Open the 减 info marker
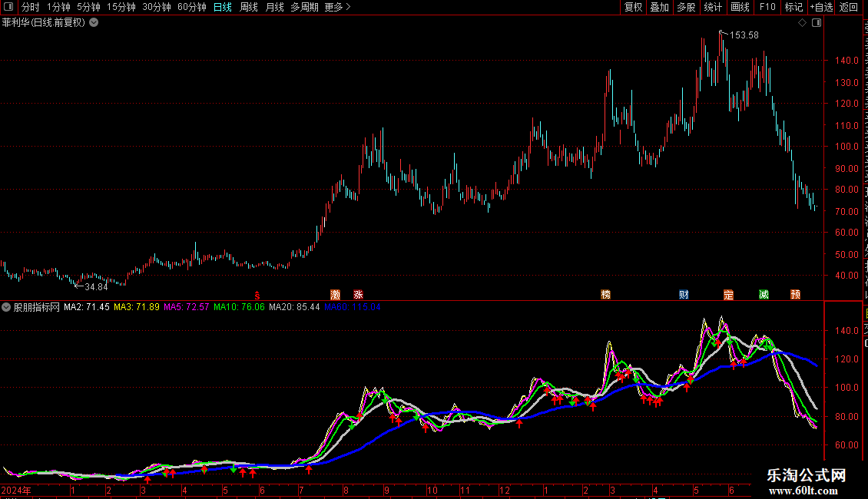The height and width of the screenshot is (499, 868). coord(764,295)
